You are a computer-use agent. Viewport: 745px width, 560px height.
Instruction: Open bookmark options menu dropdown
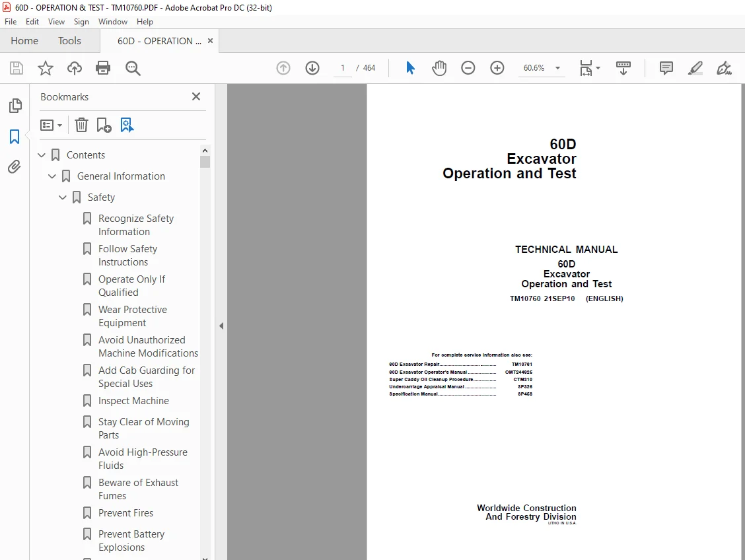point(52,125)
